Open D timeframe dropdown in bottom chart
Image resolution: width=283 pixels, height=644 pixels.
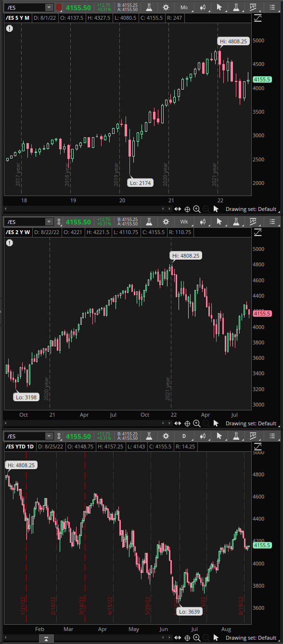click(x=185, y=436)
